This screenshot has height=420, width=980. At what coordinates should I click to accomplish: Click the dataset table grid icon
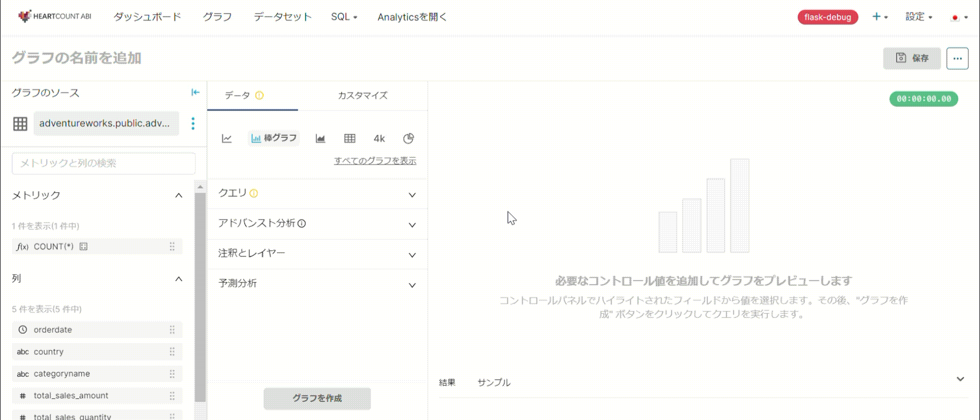pyautogui.click(x=20, y=124)
